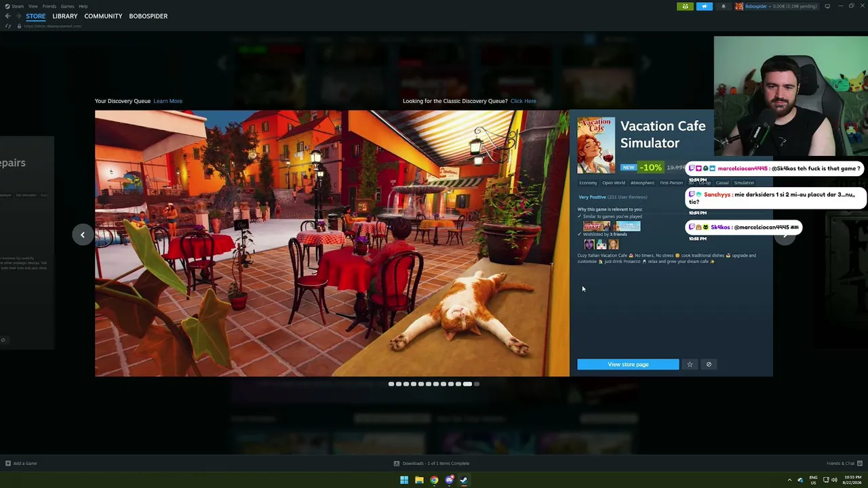Switch to the LIBRARY tab
This screenshot has width=868, height=488.
(65, 16)
